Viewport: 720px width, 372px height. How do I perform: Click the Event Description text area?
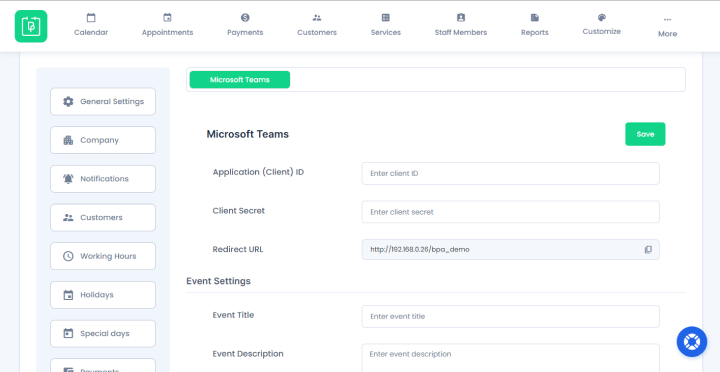511,358
